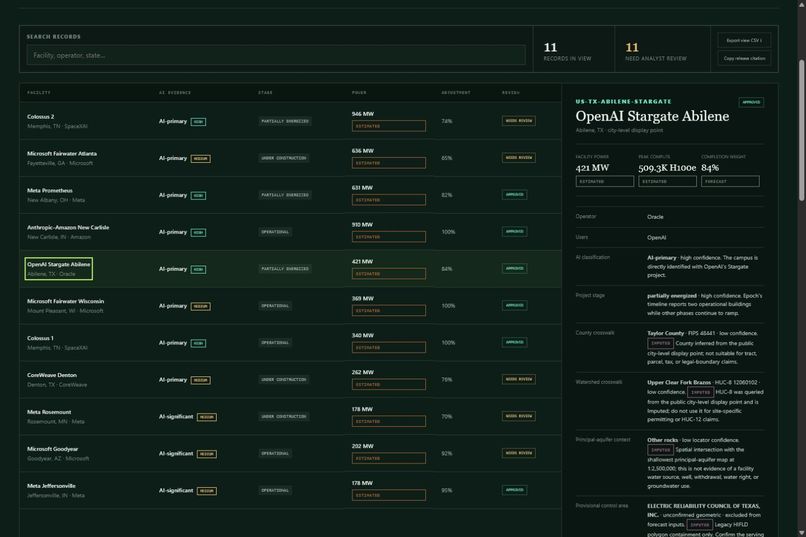Image resolution: width=806 pixels, height=537 pixels.
Task: Select the highlighted OpenAI Stargate Abilene row
Action: [290, 269]
